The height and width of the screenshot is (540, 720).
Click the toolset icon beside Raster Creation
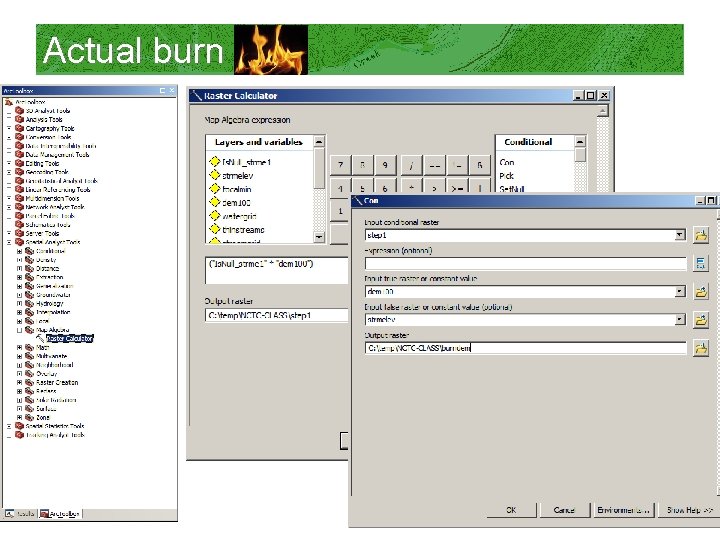(x=30, y=382)
